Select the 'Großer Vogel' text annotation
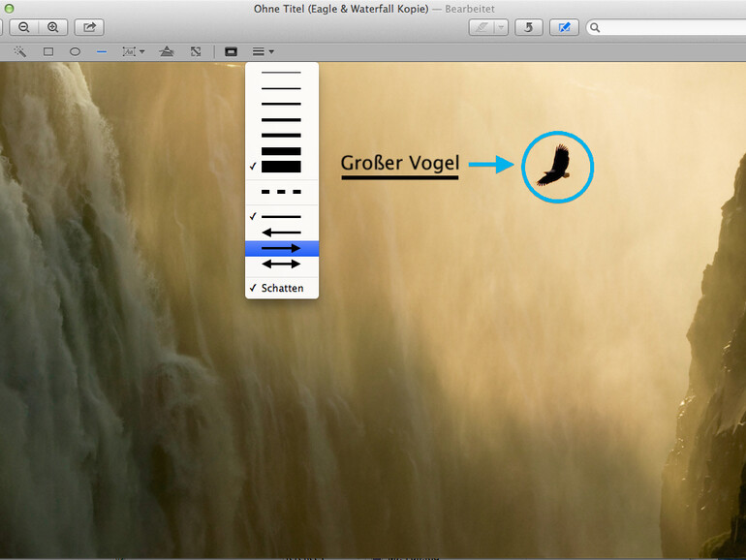The image size is (746, 560). (400, 163)
